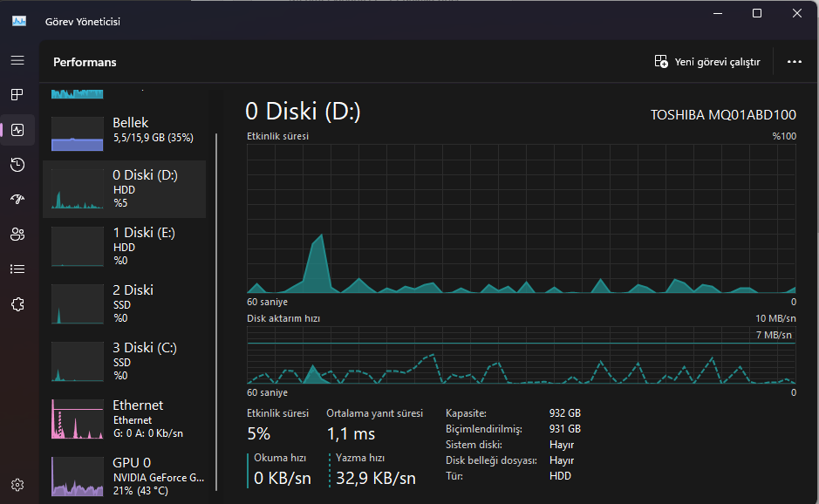
Task: Select the Performance page icon
Action: point(17,130)
